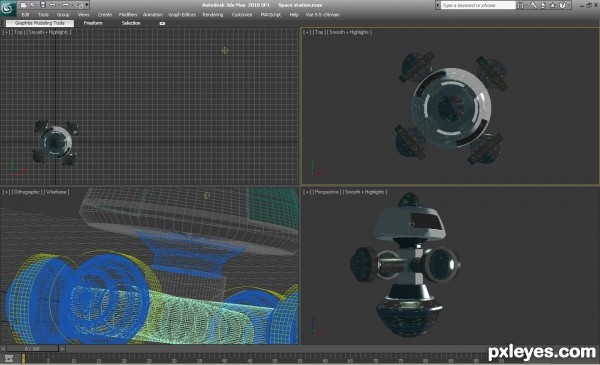Click the Save File floppy disk icon
The image size is (600, 365).
coord(43,5)
